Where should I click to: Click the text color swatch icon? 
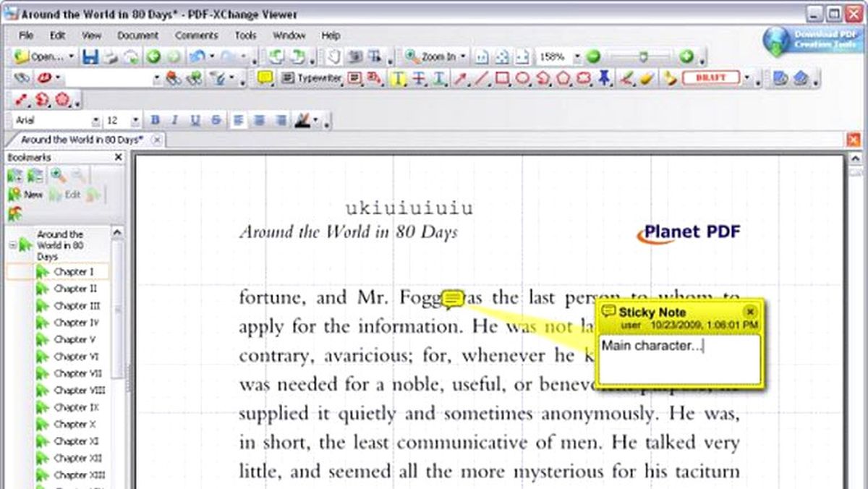[x=302, y=121]
